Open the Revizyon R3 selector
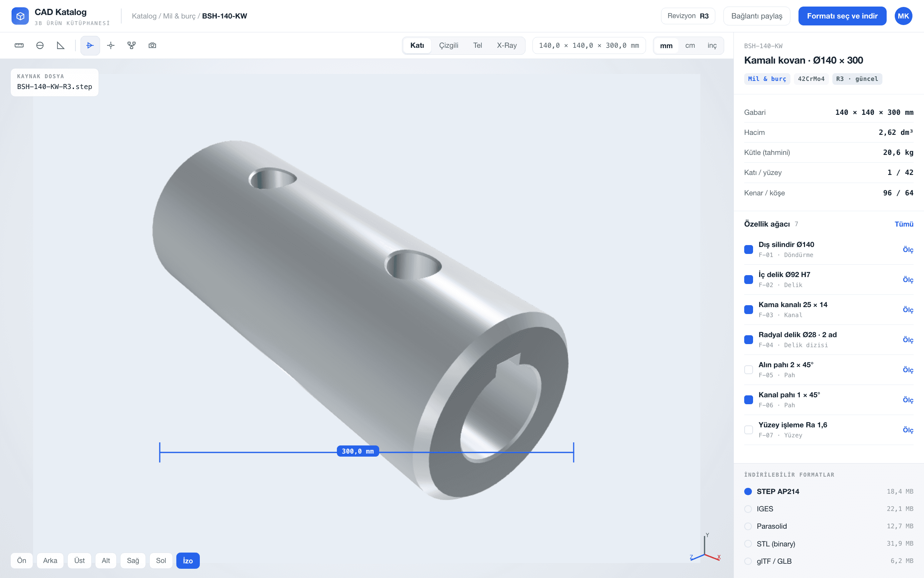 pos(688,16)
